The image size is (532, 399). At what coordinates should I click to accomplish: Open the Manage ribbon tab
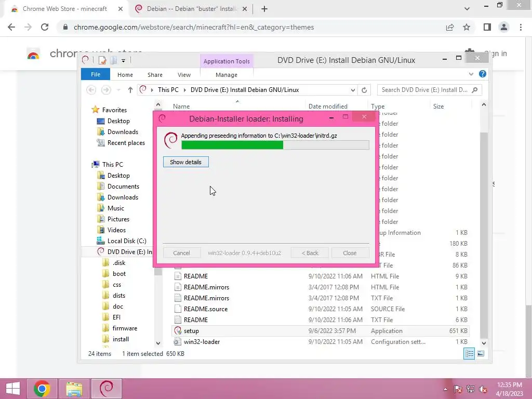click(227, 75)
